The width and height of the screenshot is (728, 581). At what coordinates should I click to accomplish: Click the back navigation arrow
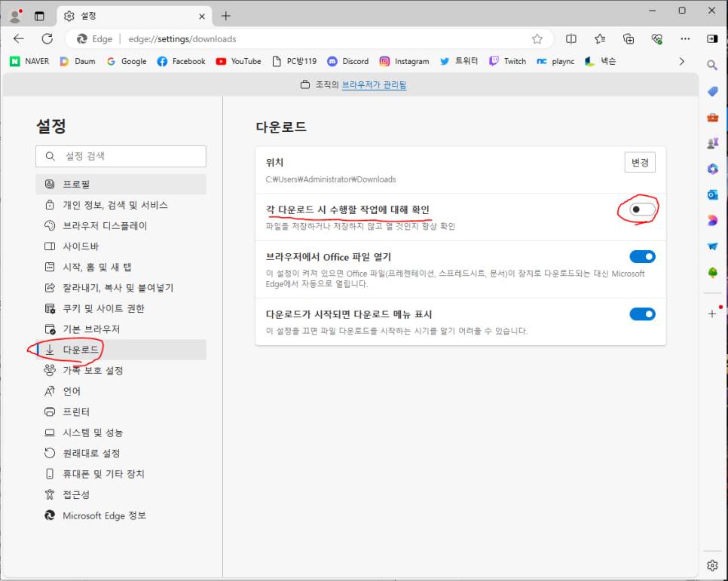click(19, 38)
